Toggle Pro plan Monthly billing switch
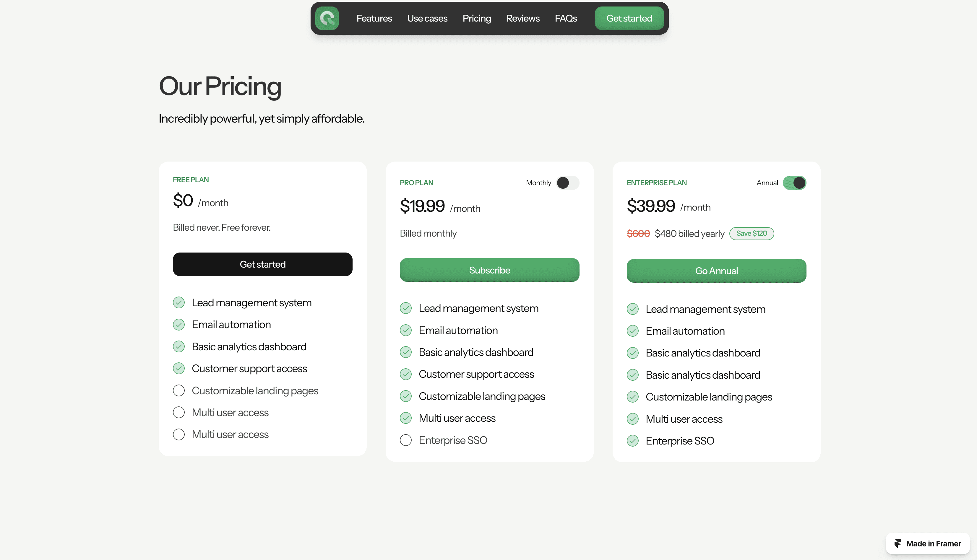Image resolution: width=977 pixels, height=560 pixels. [567, 183]
